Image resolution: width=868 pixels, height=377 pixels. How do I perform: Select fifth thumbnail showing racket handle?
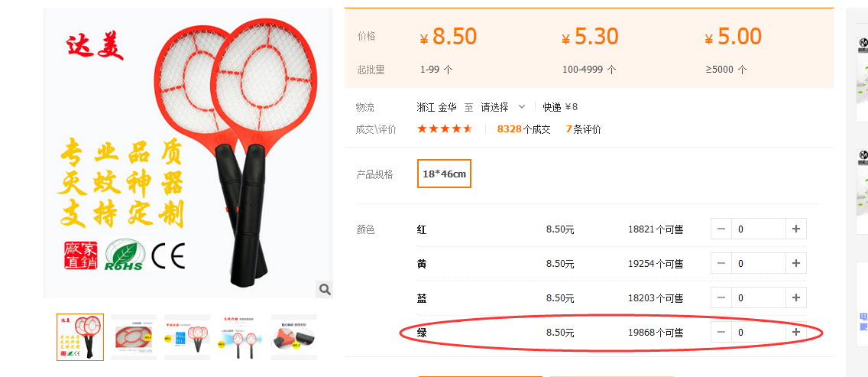(294, 337)
